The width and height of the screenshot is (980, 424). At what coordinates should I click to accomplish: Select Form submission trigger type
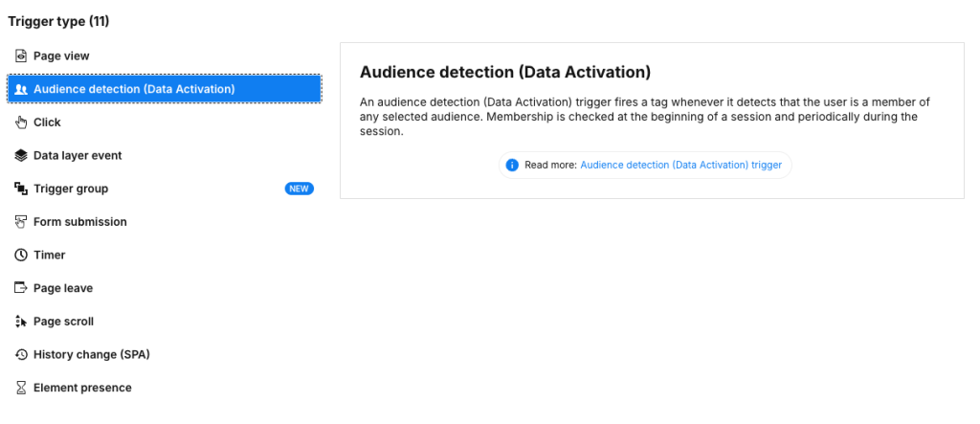[79, 222]
